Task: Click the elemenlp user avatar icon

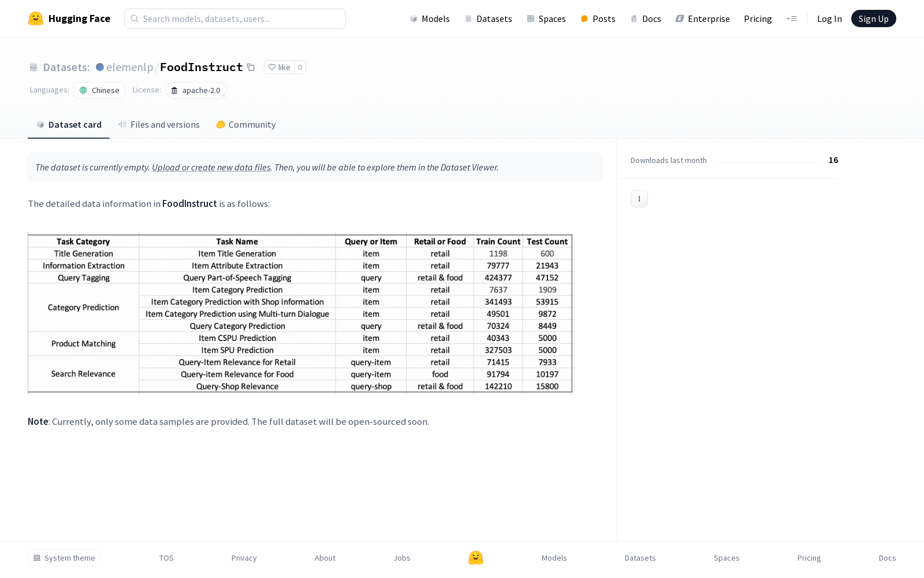Action: [x=100, y=67]
